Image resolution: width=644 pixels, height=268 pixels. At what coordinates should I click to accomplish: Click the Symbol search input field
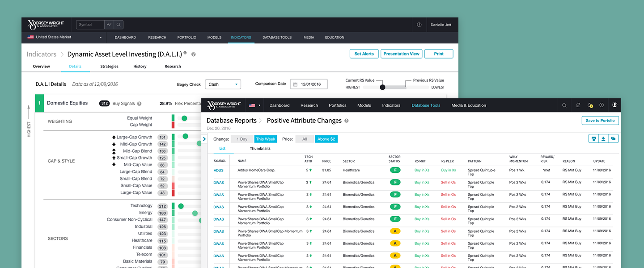90,25
